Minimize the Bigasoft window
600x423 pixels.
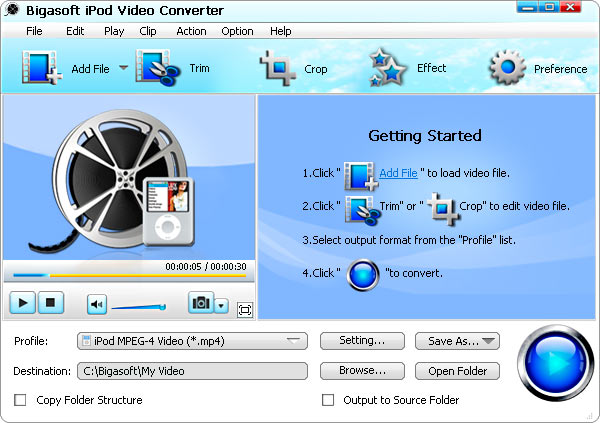[528, 7]
